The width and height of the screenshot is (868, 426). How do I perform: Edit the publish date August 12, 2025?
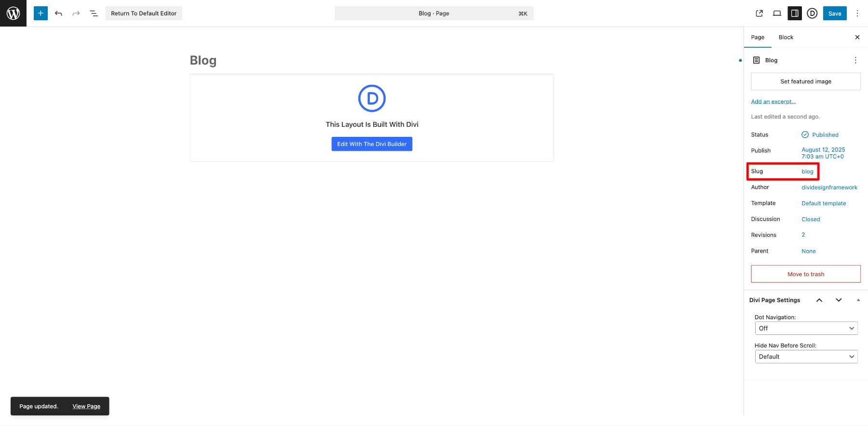click(x=823, y=153)
